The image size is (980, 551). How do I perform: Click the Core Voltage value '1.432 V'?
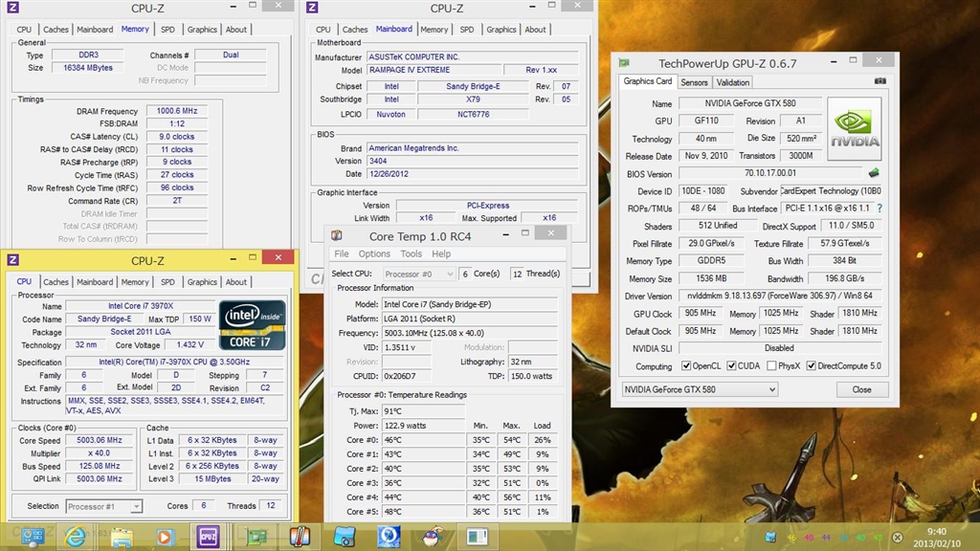coord(190,344)
